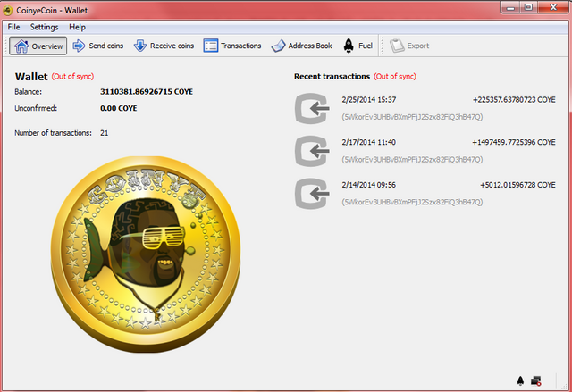Open the Receive coins page
The width and height of the screenshot is (572, 392).
coord(164,46)
